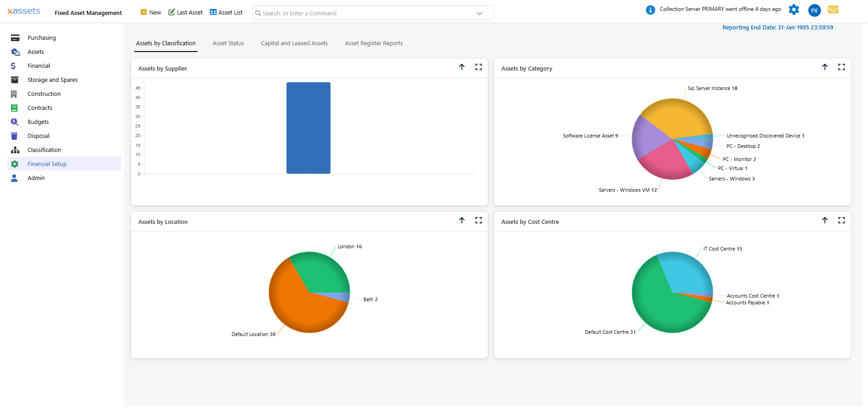This screenshot has width=868, height=412.
Task: Expand Assets by Supplier to fullscreen
Action: click(x=479, y=67)
